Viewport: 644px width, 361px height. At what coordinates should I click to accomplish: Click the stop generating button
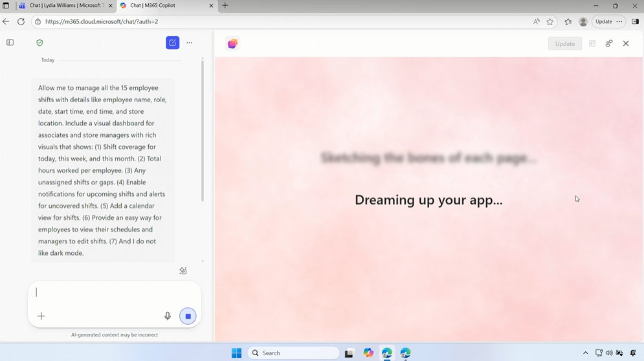pyautogui.click(x=188, y=316)
